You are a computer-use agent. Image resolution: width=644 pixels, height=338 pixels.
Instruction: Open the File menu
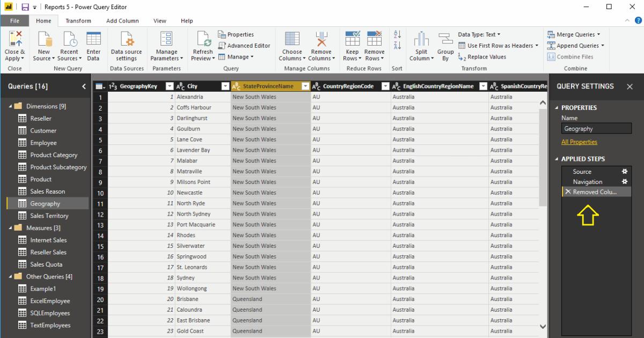click(14, 20)
